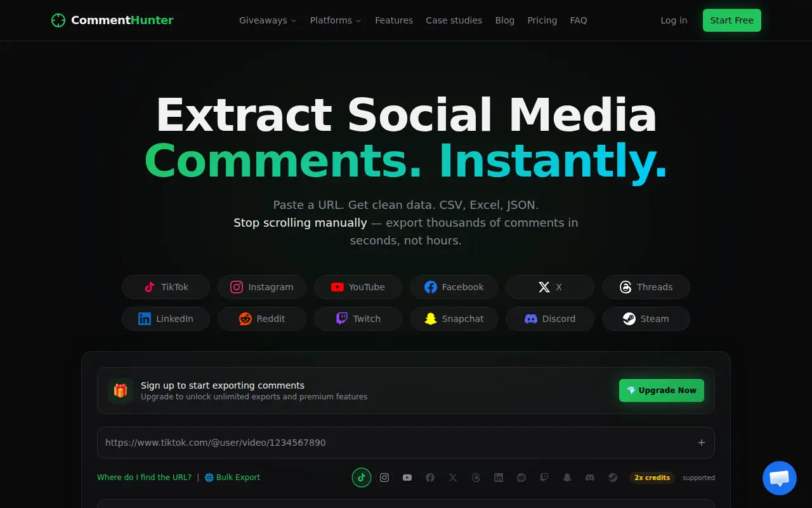812x508 pixels.
Task: Click 'Sign up to start exporting comments' text
Action: click(x=223, y=385)
